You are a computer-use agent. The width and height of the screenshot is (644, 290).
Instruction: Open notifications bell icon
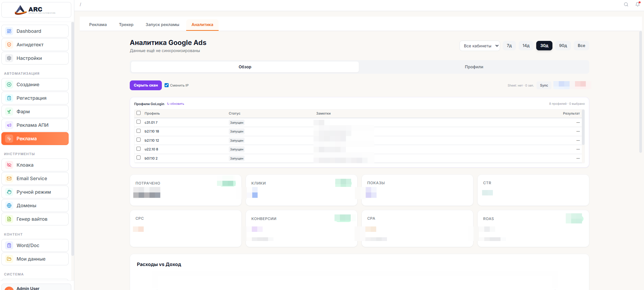click(x=638, y=4)
